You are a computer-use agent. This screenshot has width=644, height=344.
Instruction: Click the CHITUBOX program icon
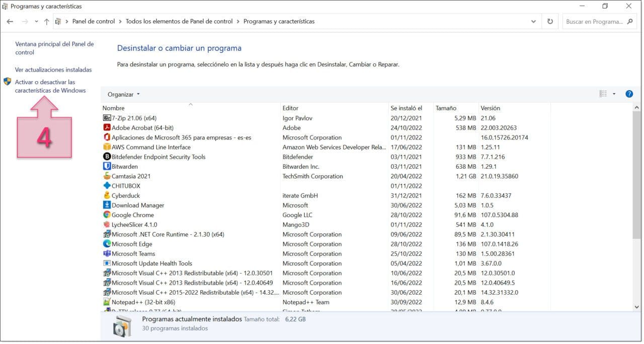[107, 186]
